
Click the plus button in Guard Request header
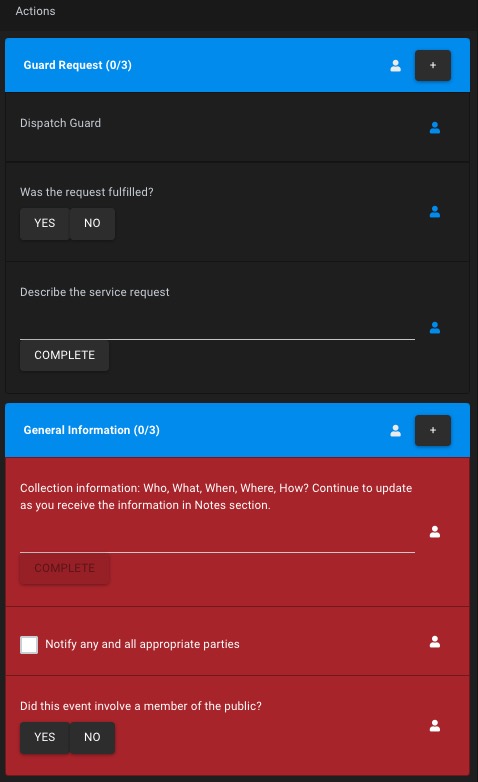tap(433, 65)
